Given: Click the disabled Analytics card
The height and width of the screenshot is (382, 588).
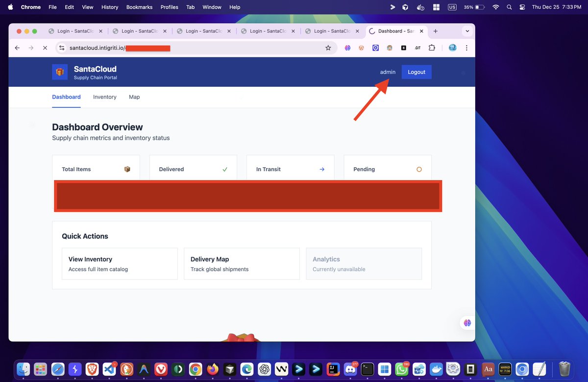Looking at the screenshot, I should 364,264.
